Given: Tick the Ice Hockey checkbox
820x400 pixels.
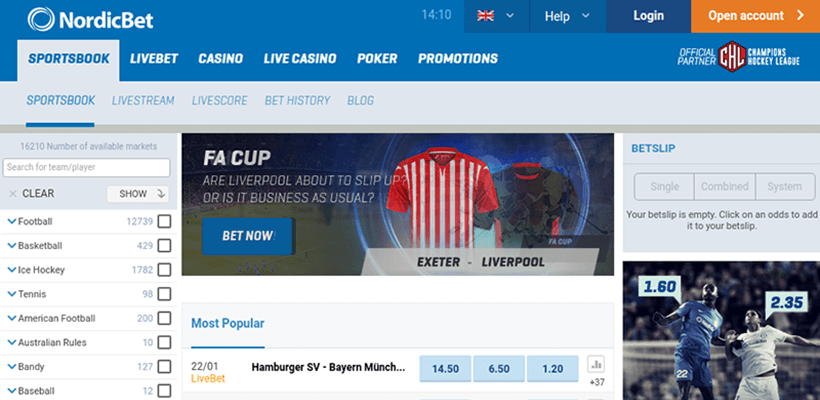Looking at the screenshot, I should [164, 270].
